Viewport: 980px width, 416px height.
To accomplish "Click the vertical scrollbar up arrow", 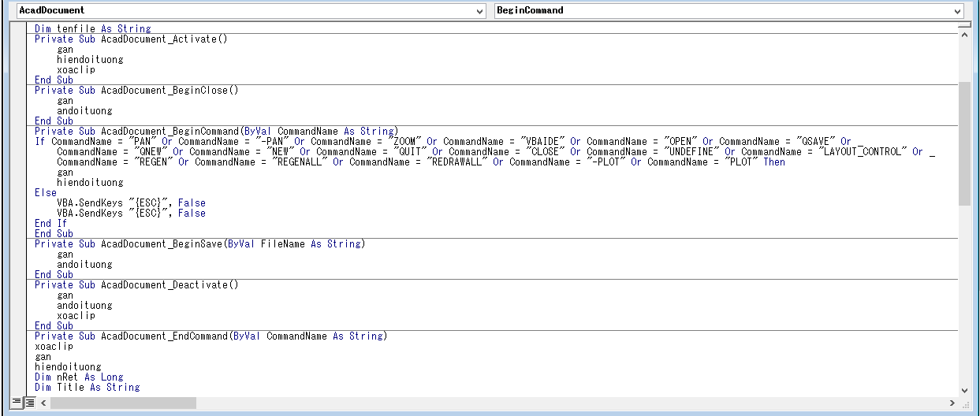I will point(964,37).
